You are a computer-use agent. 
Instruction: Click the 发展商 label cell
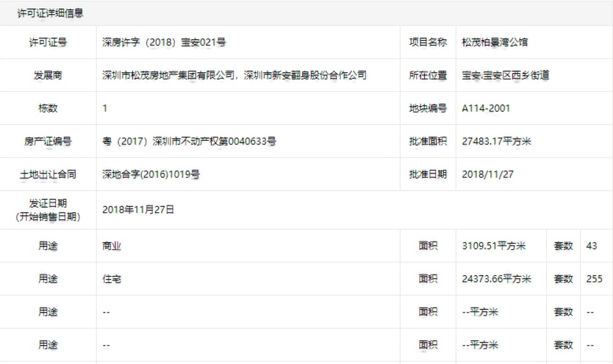48,75
